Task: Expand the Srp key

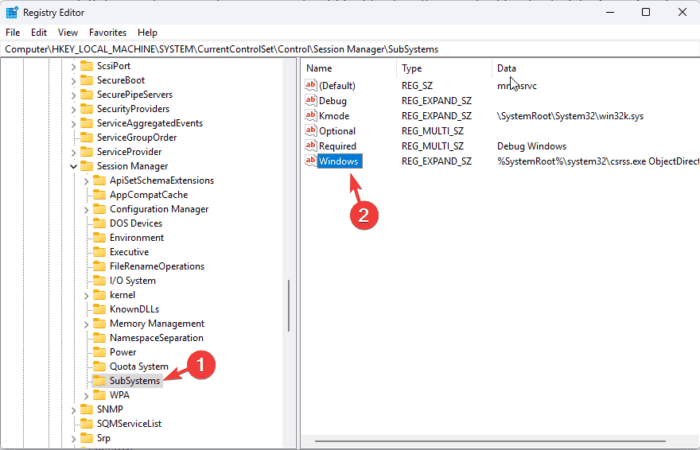Action: 74,438
